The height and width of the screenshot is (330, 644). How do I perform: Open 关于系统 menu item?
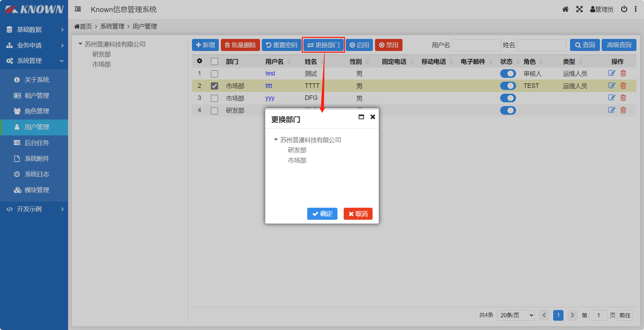34,80
